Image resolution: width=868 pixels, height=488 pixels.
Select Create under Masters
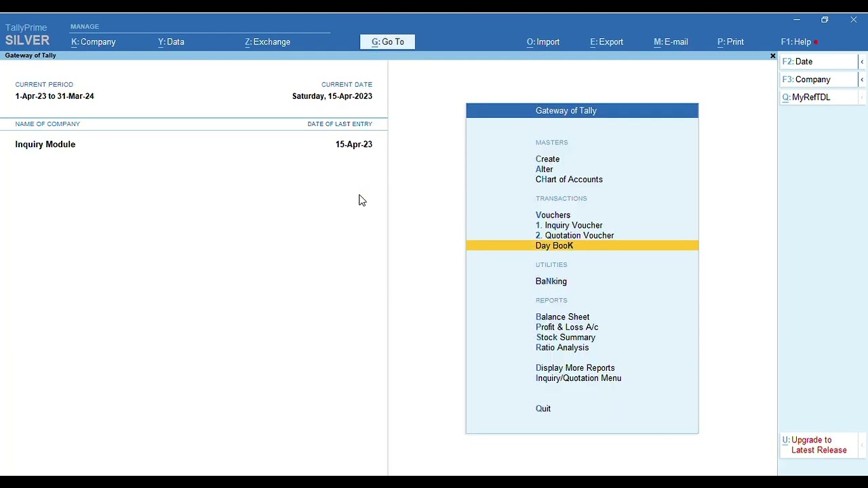(547, 159)
